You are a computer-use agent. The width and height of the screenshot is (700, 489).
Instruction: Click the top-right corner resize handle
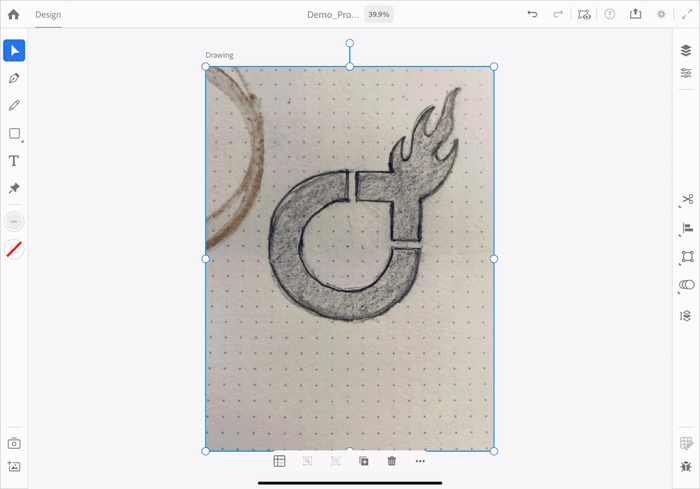click(494, 67)
